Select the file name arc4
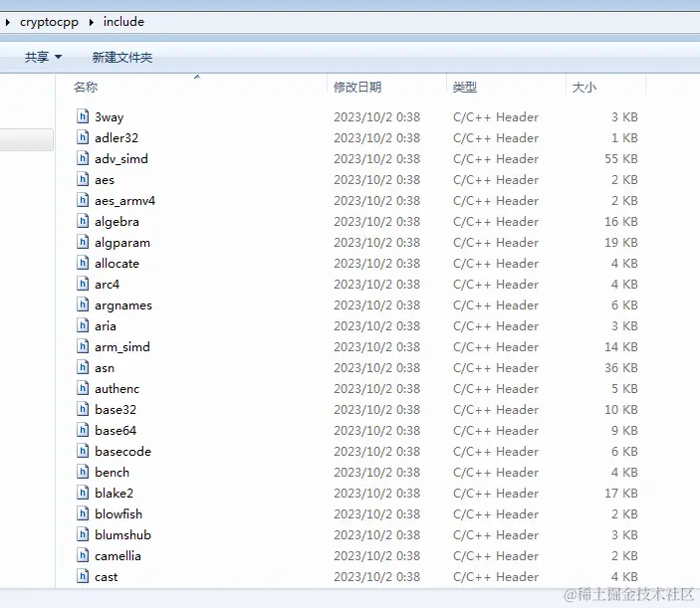The image size is (700, 608). click(x=107, y=285)
